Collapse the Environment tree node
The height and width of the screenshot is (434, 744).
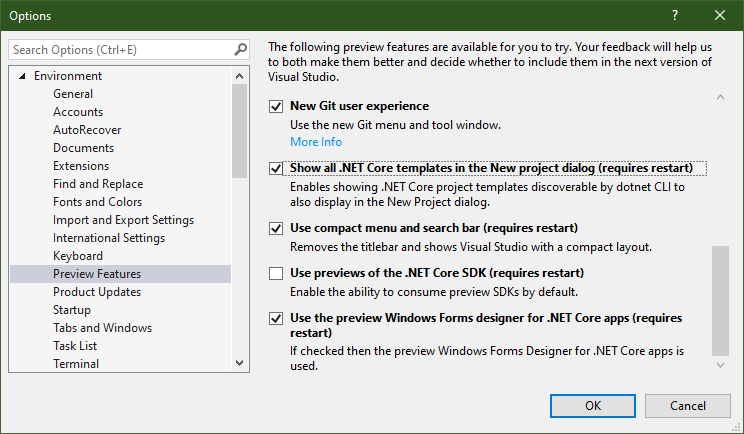click(23, 76)
